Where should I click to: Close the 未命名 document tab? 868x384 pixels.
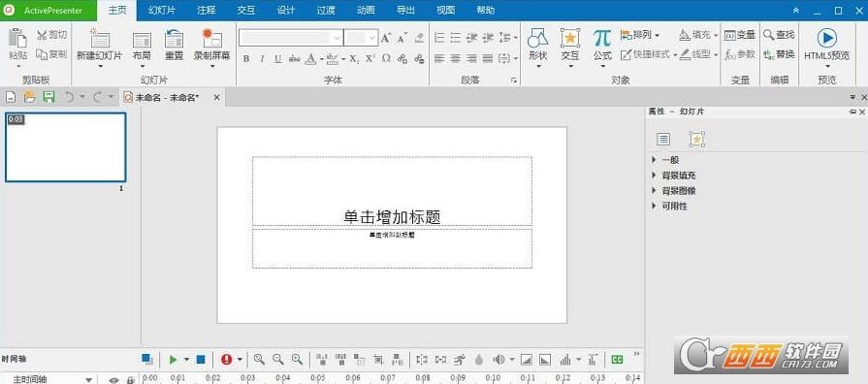tap(216, 97)
